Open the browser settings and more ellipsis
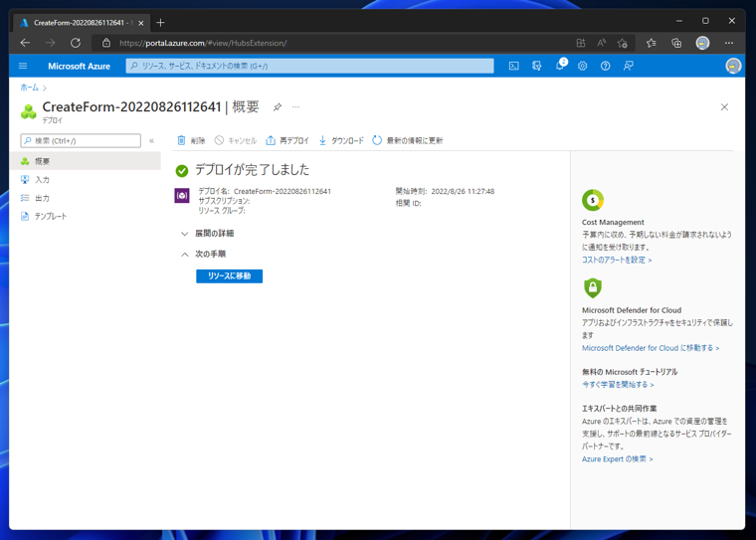 729,43
